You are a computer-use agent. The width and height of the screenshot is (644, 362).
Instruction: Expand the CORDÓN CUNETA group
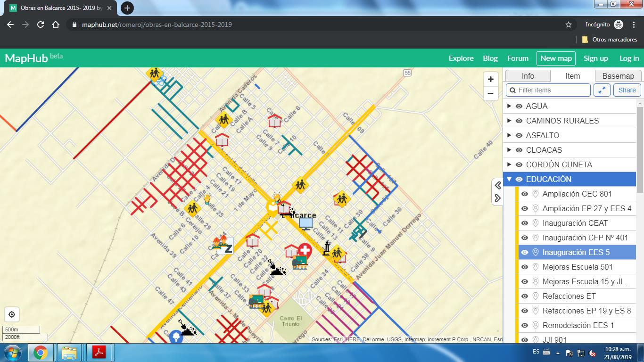[x=509, y=165]
